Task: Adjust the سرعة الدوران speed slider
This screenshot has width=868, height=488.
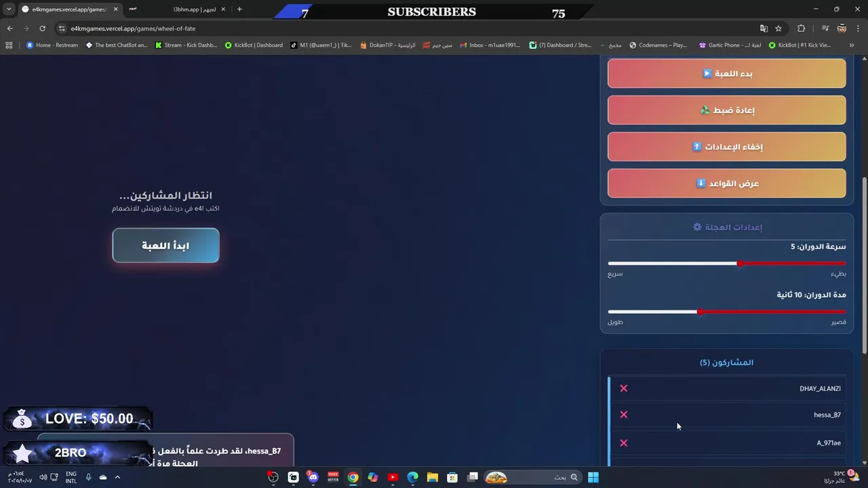Action: [726, 263]
